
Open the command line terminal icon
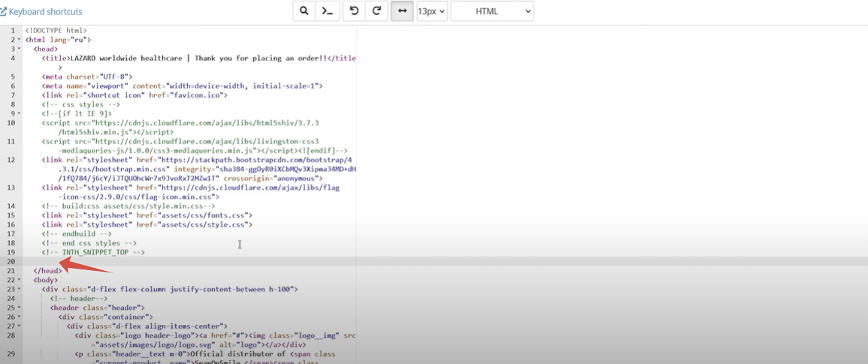[x=327, y=11]
